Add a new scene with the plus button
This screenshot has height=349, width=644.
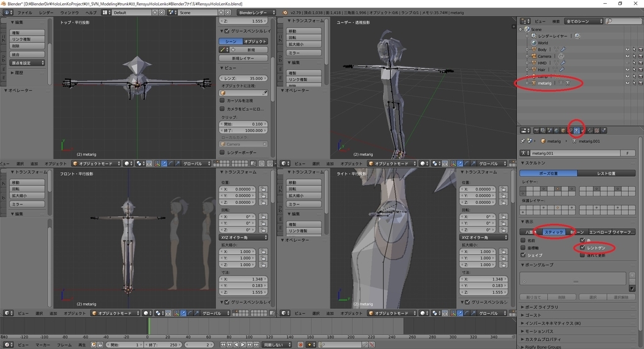click(221, 13)
